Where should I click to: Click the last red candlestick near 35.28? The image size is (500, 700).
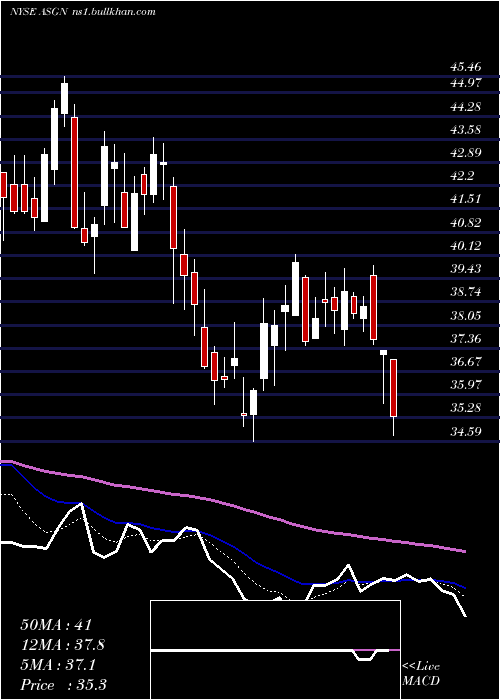393,388
